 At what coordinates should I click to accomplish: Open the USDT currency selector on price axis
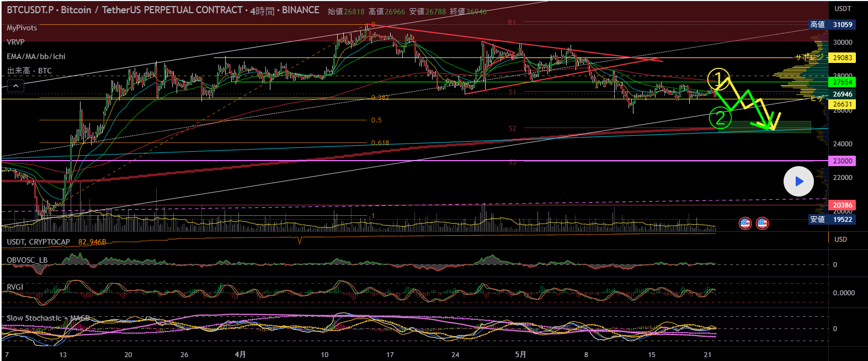(x=842, y=9)
